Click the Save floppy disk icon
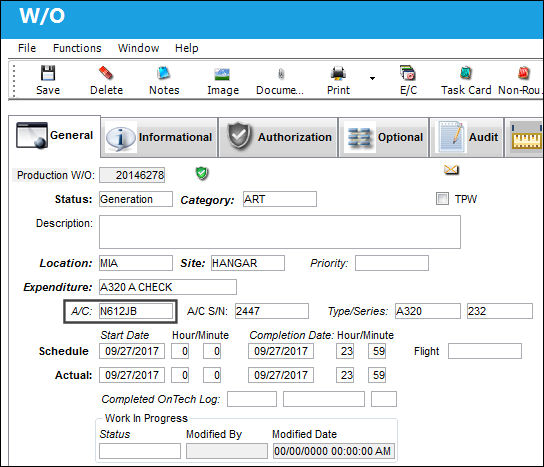This screenshot has width=544, height=467. (48, 73)
